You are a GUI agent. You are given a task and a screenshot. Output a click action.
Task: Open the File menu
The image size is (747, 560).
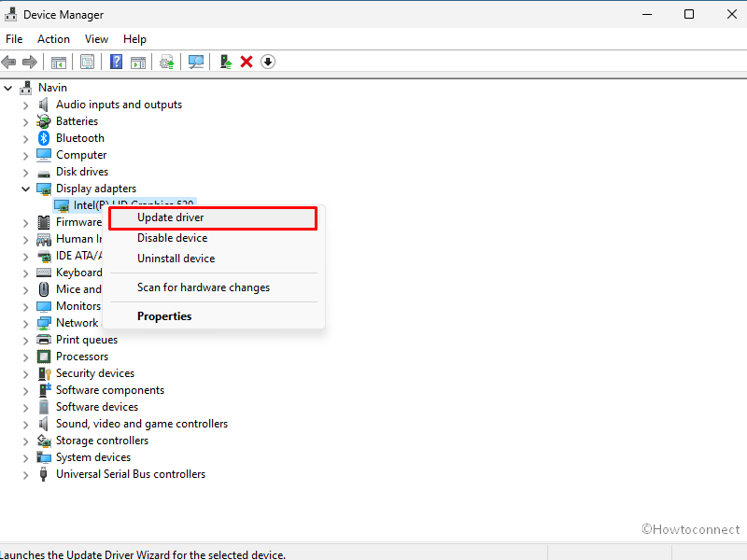tap(14, 39)
